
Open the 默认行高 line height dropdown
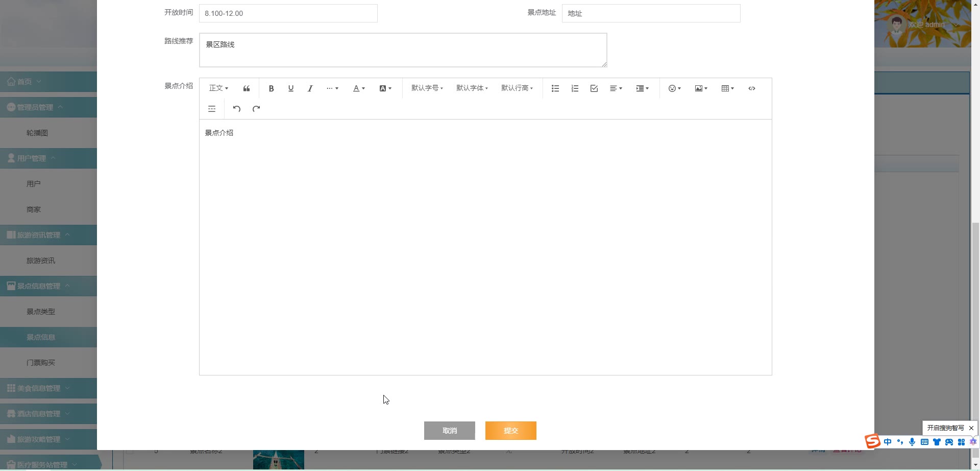[517, 88]
